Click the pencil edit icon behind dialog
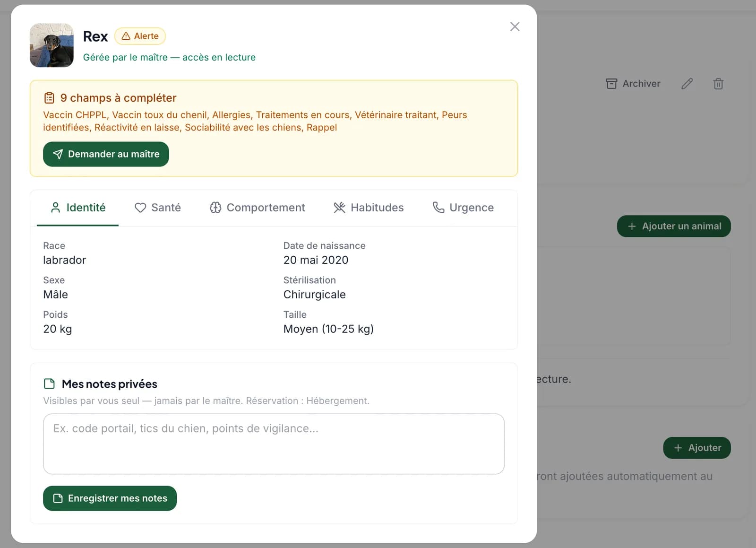Screen dimensions: 756x548 click(687, 84)
